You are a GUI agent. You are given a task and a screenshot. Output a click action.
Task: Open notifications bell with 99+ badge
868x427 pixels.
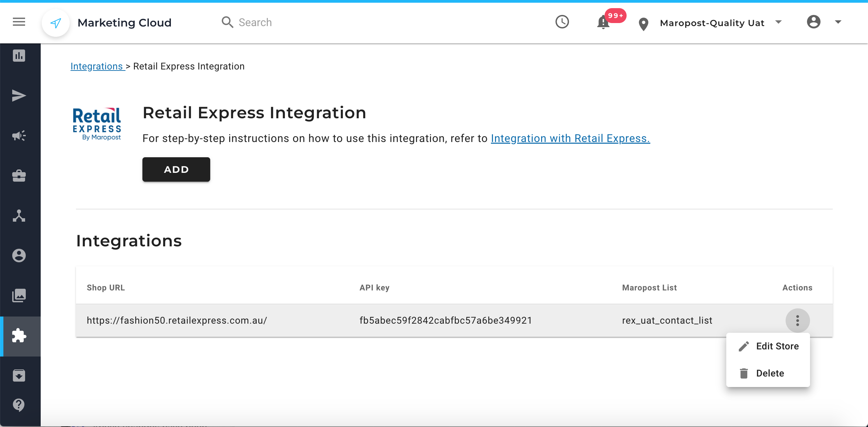coord(604,22)
